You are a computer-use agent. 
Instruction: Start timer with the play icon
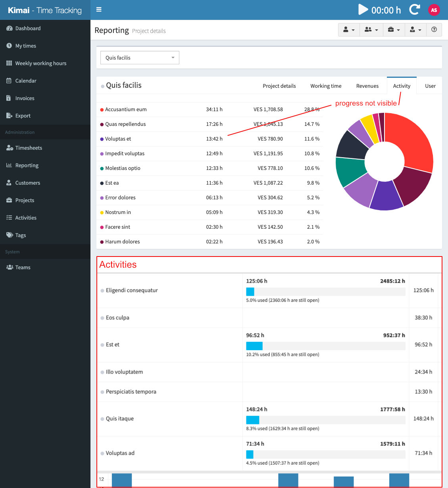tap(363, 10)
